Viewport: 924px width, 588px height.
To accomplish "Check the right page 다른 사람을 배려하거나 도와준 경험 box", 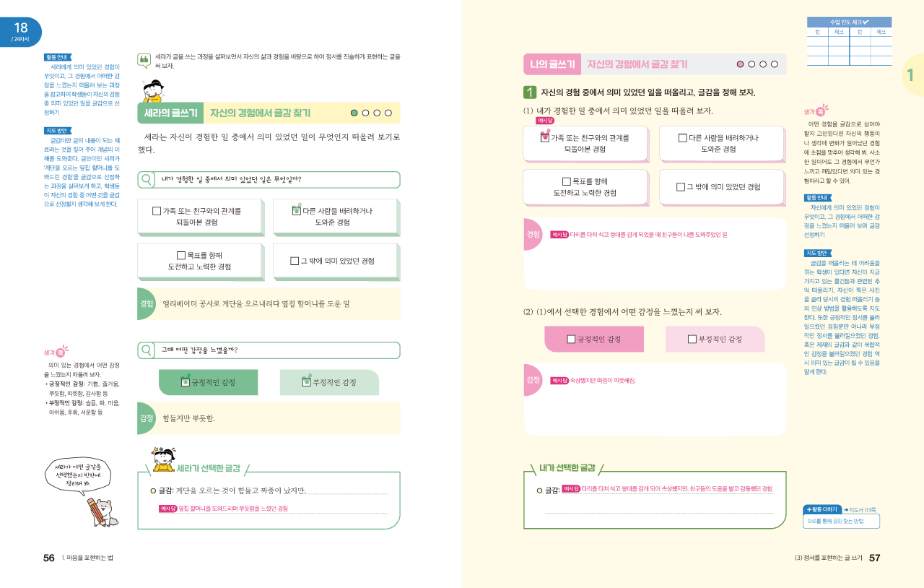I will [x=683, y=137].
